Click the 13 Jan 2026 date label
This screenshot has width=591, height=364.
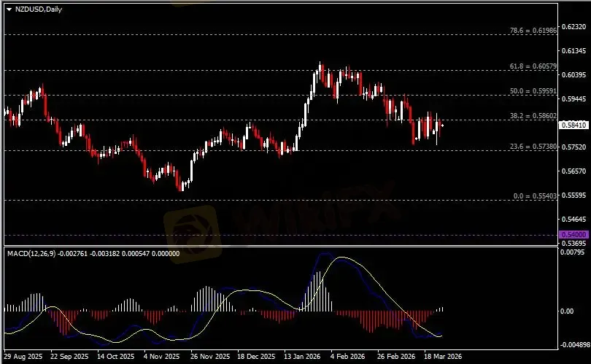point(302,356)
